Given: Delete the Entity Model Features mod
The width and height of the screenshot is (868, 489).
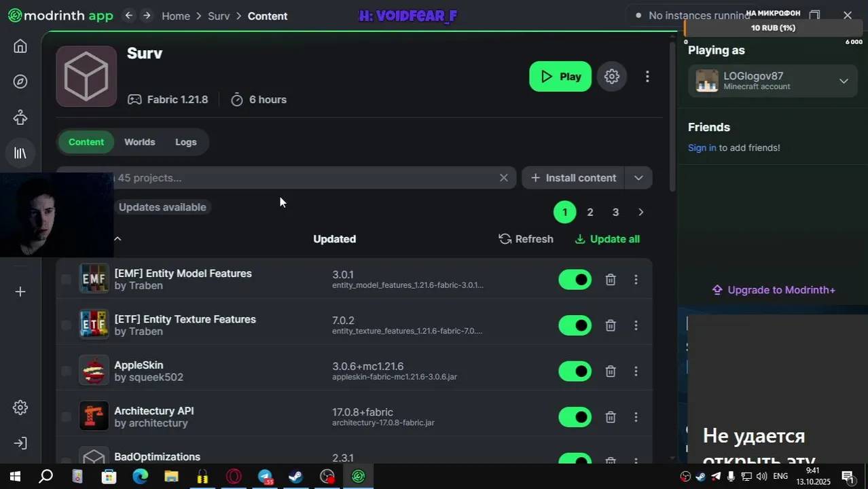Looking at the screenshot, I should 611,280.
